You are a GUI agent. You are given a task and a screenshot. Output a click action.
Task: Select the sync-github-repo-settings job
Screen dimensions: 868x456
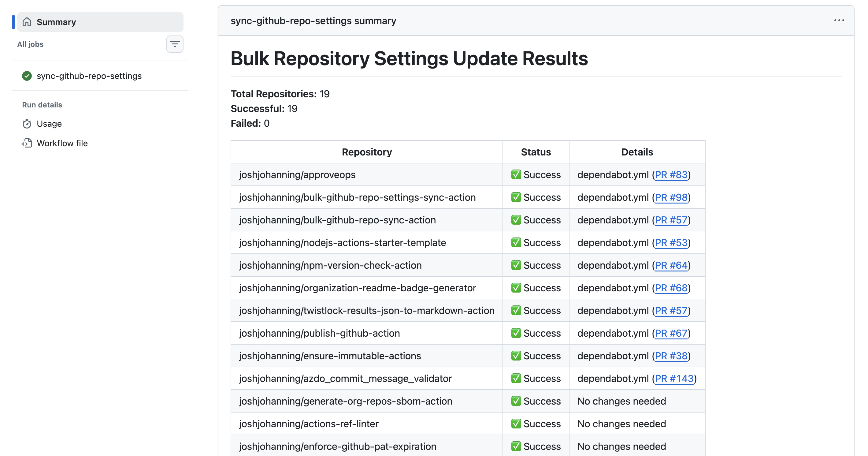pyautogui.click(x=90, y=76)
